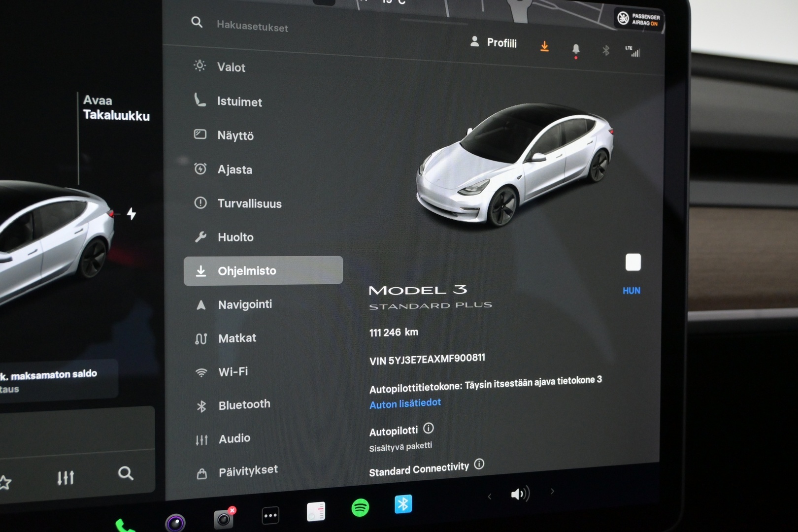Click the right chevron beside the volume control

[x=552, y=491]
